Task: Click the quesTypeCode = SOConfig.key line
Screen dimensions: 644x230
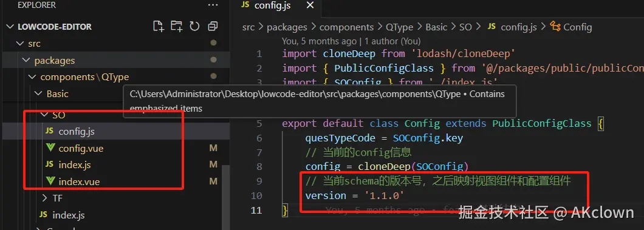Action: (384, 138)
